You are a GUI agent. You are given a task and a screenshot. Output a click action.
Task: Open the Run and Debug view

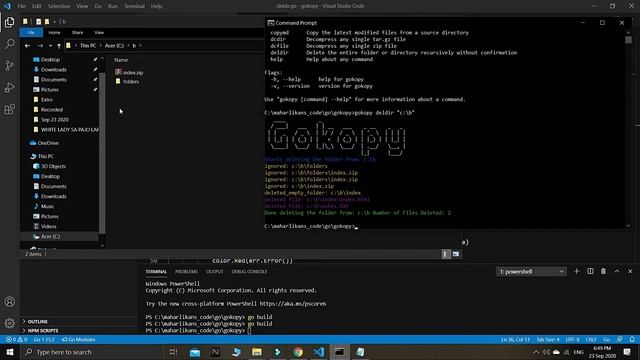coord(9,87)
